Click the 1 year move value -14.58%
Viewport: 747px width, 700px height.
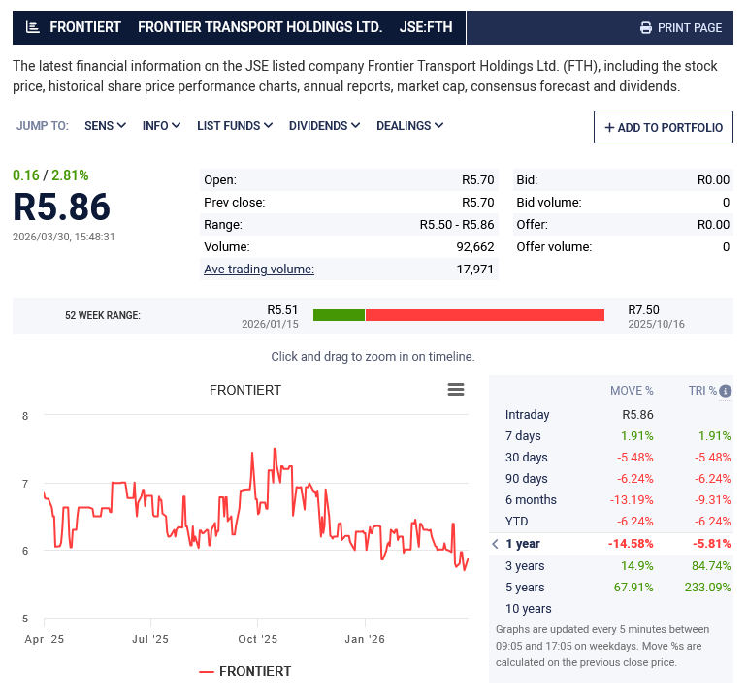point(631,544)
